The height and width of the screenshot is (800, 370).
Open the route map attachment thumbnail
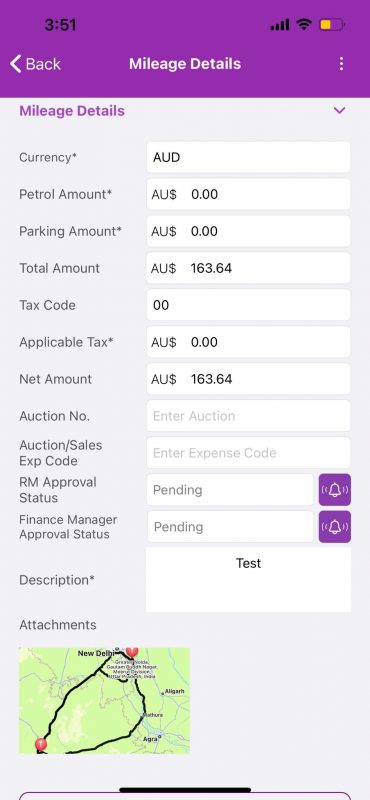(x=105, y=701)
